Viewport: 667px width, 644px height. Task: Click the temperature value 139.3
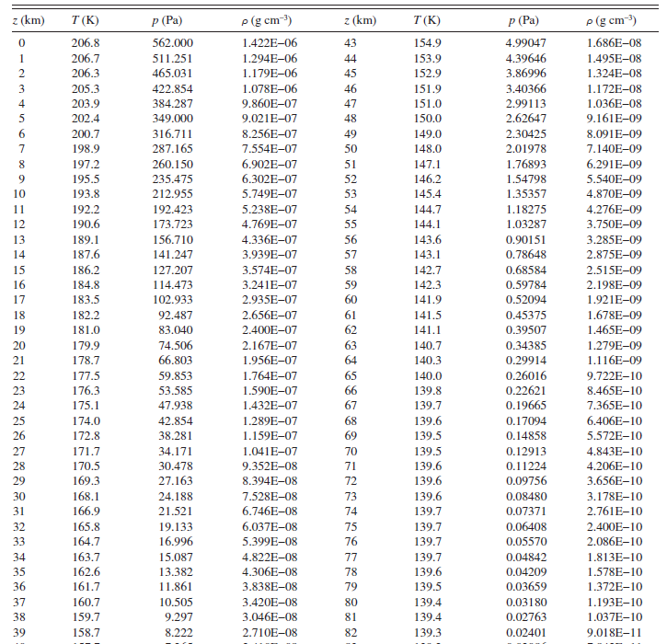pos(428,633)
